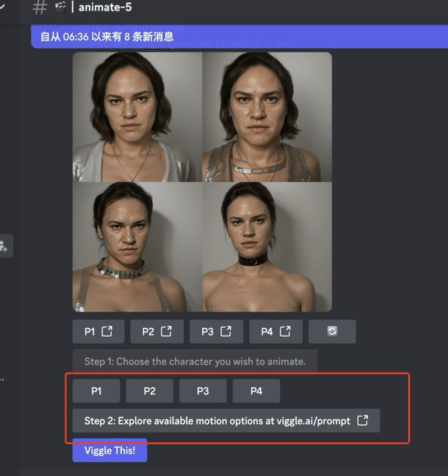Click the add member icon on left sidebar
This screenshot has width=448, height=476.
[4, 246]
